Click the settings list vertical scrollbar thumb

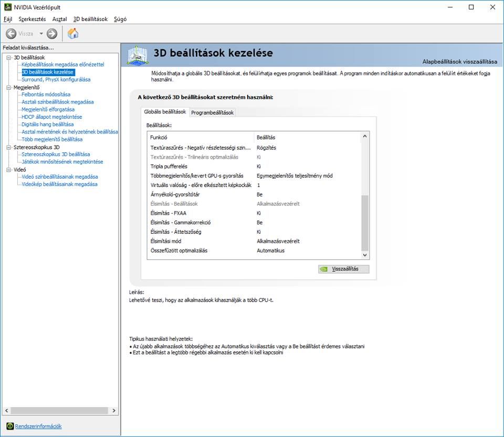[x=365, y=223]
